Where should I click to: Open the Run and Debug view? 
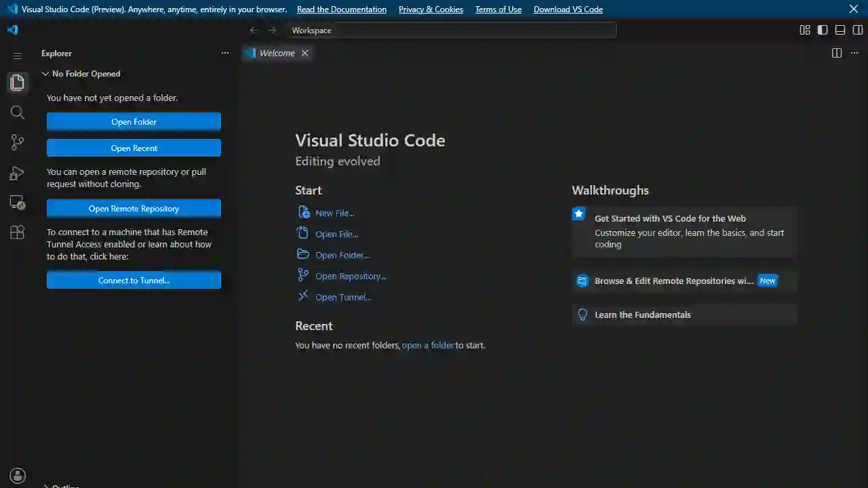pyautogui.click(x=18, y=174)
